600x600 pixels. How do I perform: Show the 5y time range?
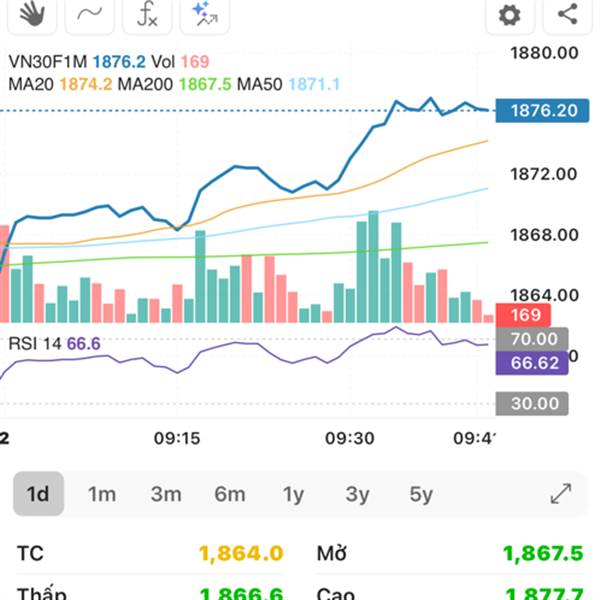pos(421,494)
